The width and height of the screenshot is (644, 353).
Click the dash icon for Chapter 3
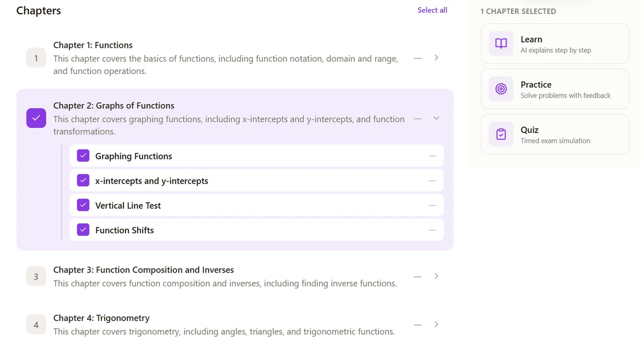(x=418, y=277)
